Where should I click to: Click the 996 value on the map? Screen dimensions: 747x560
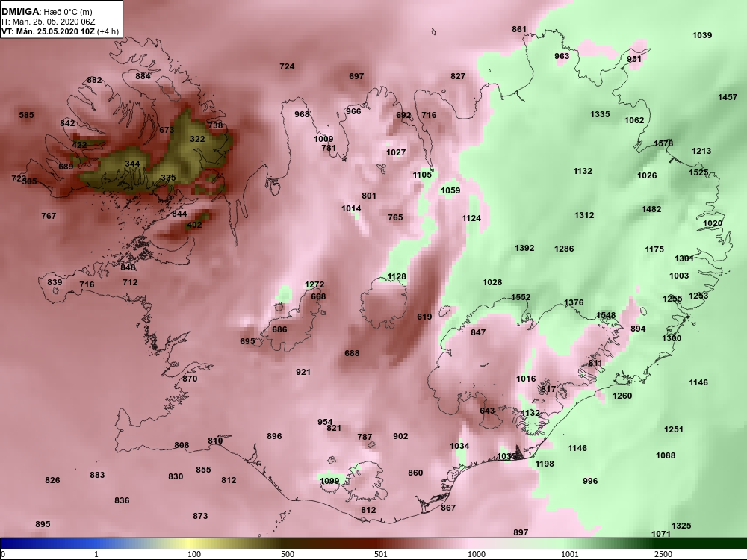pos(590,481)
